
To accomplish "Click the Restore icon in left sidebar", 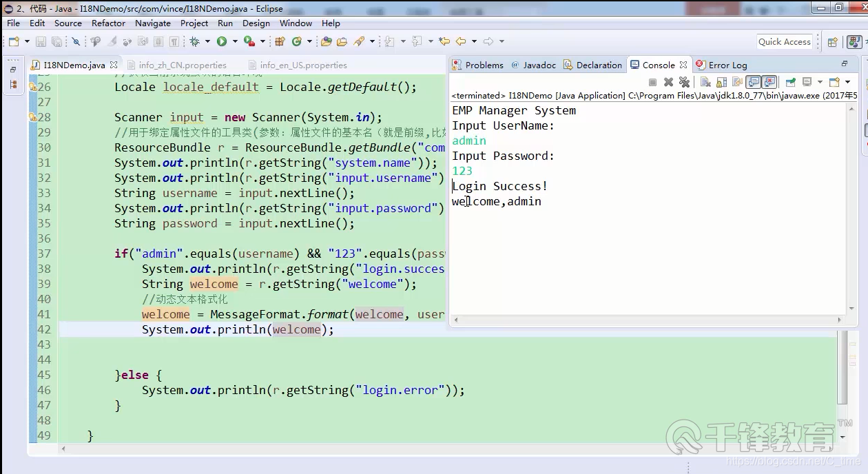I will [13, 70].
